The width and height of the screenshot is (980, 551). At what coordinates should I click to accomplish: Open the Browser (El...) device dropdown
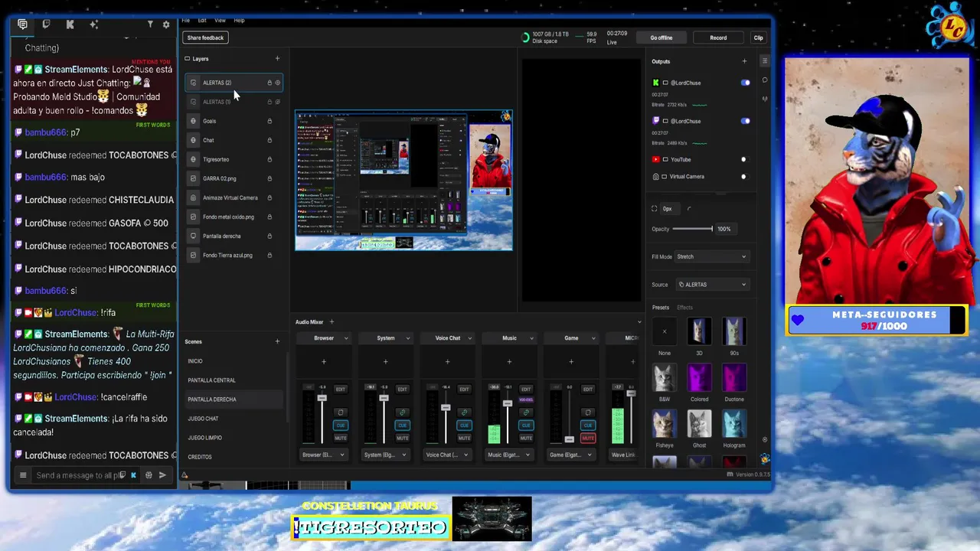[x=324, y=455]
